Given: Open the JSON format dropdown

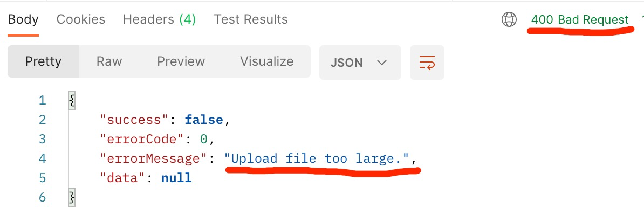Looking at the screenshot, I should 360,63.
